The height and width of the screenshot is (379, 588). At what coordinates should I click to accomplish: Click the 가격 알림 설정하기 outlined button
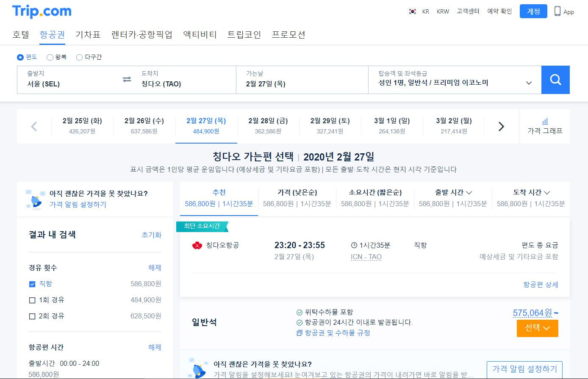pyautogui.click(x=524, y=369)
